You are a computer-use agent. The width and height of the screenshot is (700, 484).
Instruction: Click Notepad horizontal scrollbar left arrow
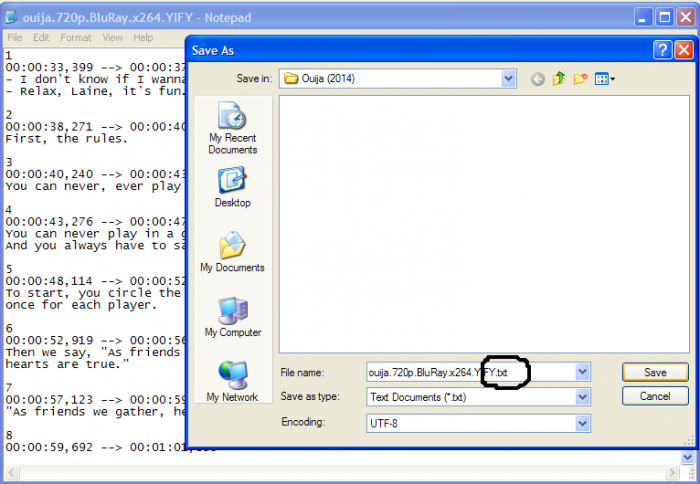point(11,472)
